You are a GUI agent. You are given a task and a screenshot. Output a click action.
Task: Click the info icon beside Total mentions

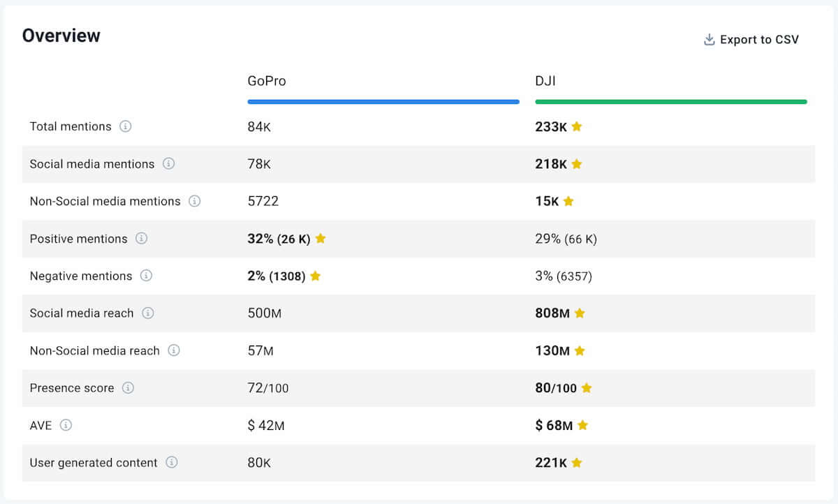click(x=126, y=126)
